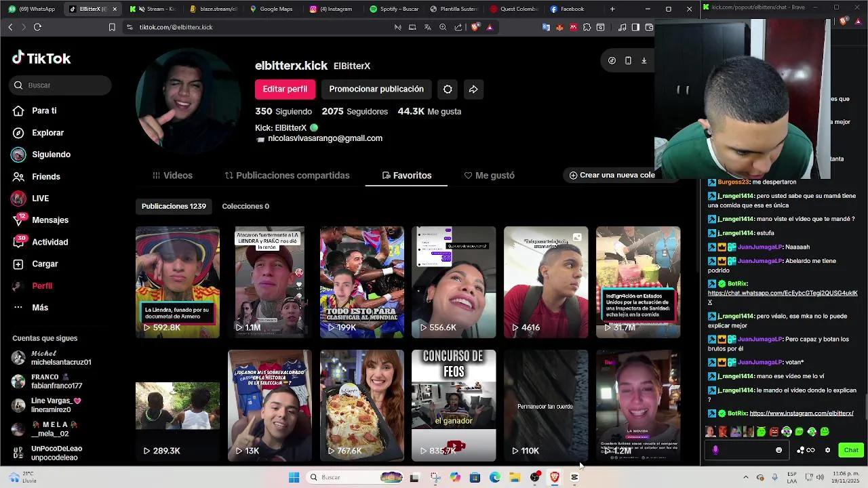Select the Favoritos tab
The width and height of the screenshot is (868, 488).
click(x=407, y=176)
